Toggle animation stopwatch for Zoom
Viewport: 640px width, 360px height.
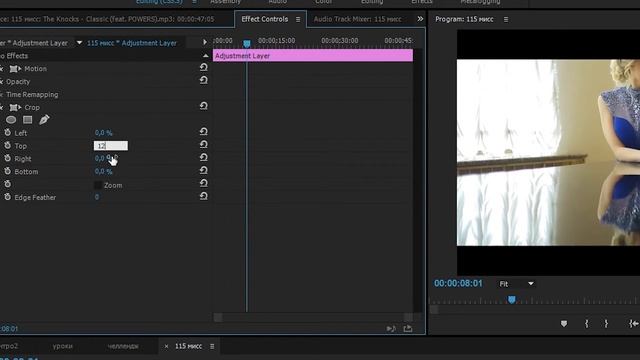point(7,184)
